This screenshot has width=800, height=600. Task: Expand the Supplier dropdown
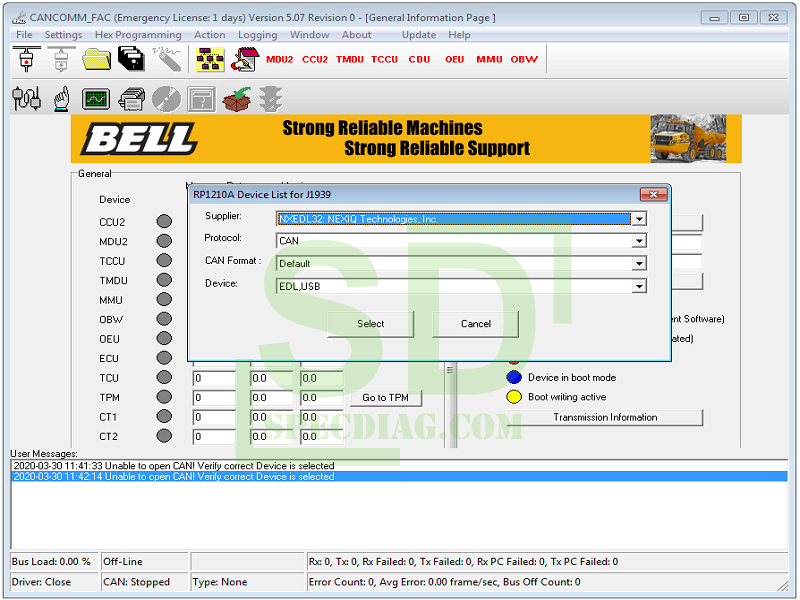[x=638, y=219]
